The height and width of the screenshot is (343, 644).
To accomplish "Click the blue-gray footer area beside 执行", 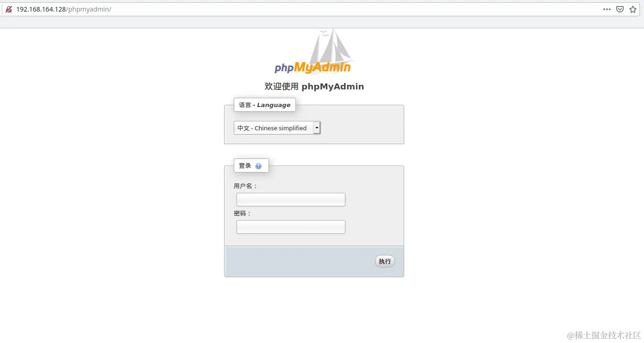I will tap(300, 261).
